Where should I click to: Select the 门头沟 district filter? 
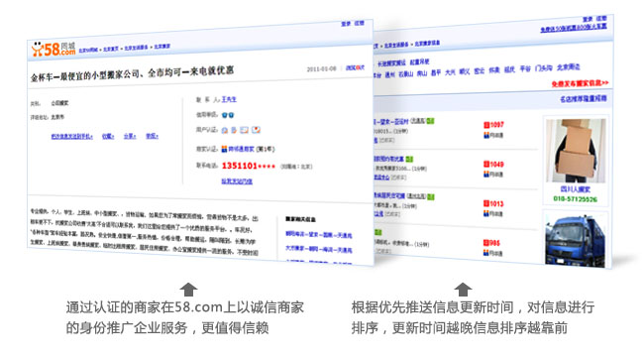click(x=544, y=68)
